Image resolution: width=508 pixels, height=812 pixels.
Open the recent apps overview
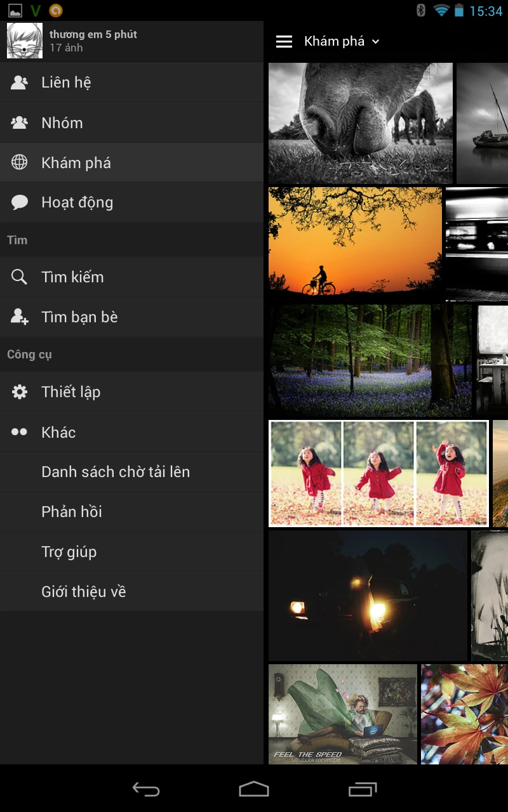[x=363, y=789]
